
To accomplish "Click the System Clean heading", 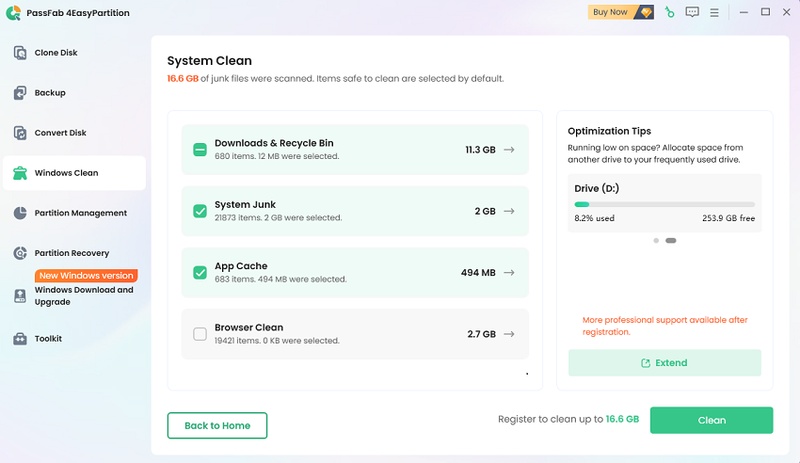I will click(210, 61).
